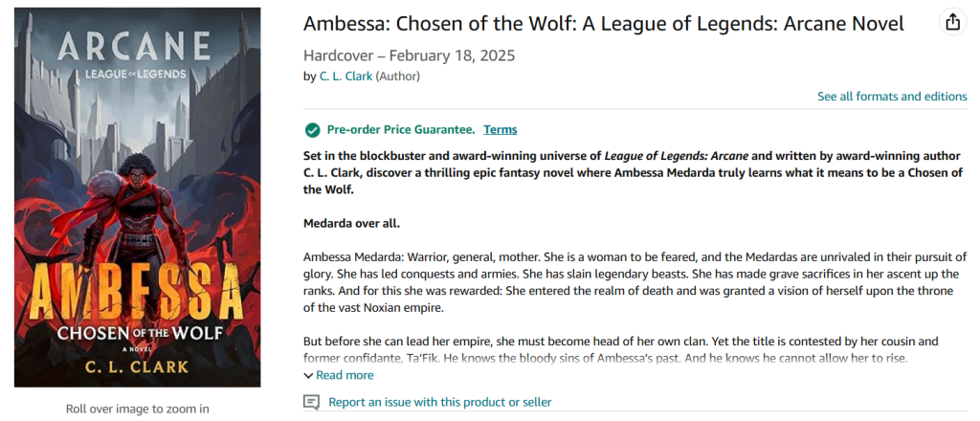Open the C. L. Clark author link
980x421 pixels.
[346, 77]
